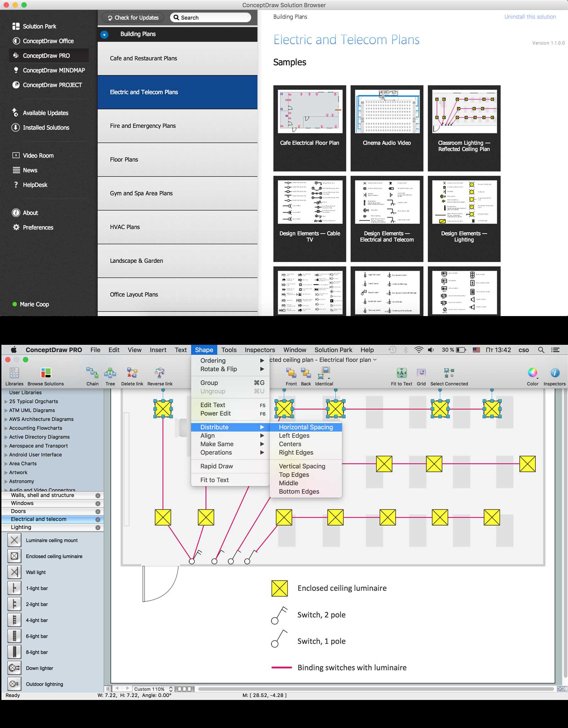Click Uninstall this solution link
568x728 pixels.
point(530,17)
